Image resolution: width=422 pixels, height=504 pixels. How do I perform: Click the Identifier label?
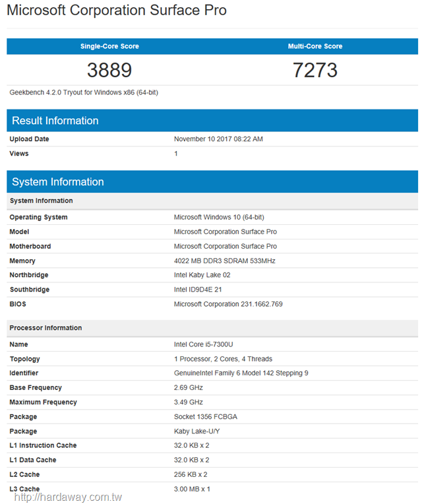click(x=24, y=373)
